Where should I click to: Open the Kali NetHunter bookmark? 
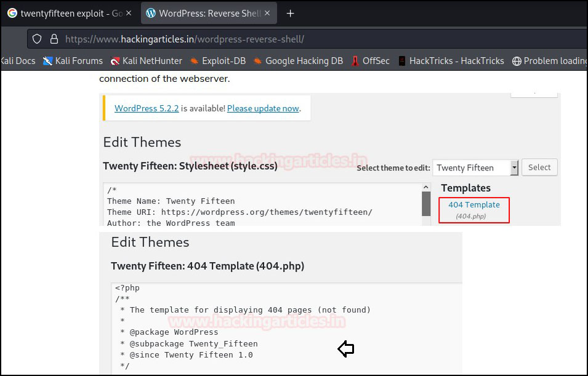coord(147,61)
